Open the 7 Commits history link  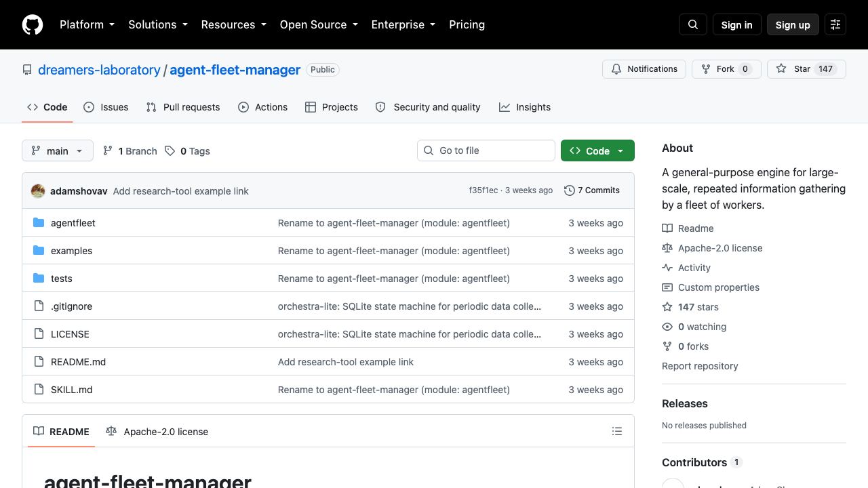point(592,190)
